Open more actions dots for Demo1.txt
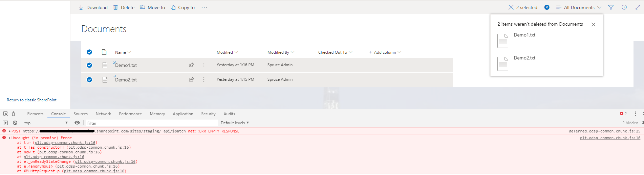The image size is (644, 175). pos(204,65)
